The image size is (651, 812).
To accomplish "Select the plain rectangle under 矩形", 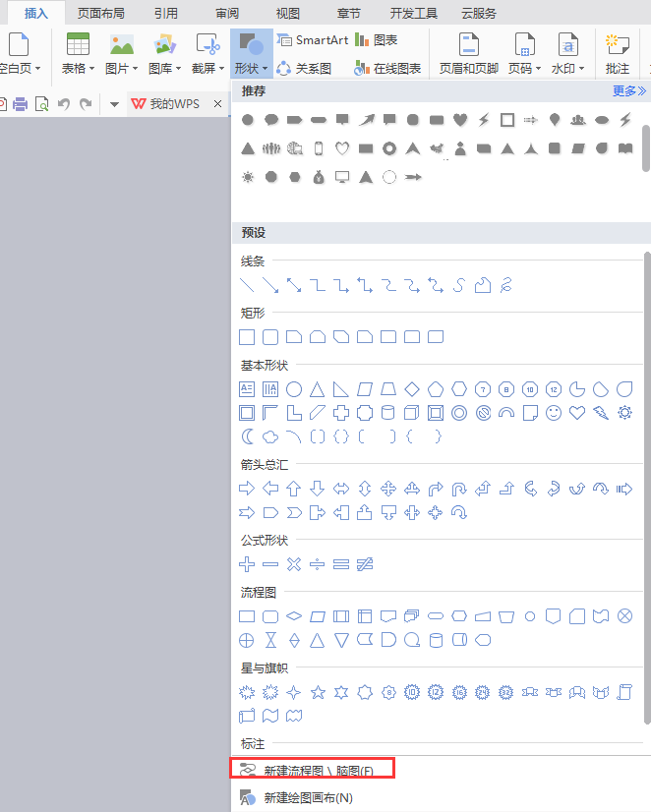I will [x=247, y=337].
